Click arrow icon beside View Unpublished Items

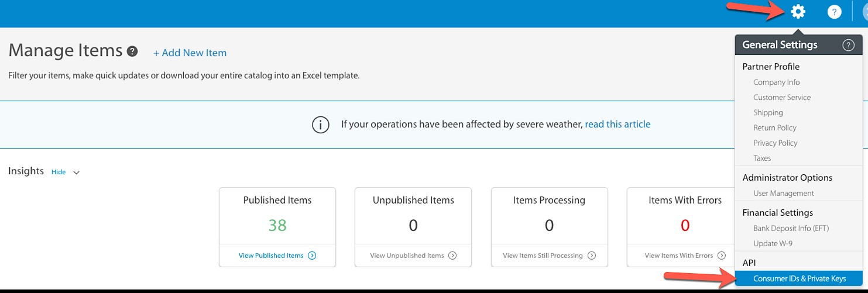(452, 256)
